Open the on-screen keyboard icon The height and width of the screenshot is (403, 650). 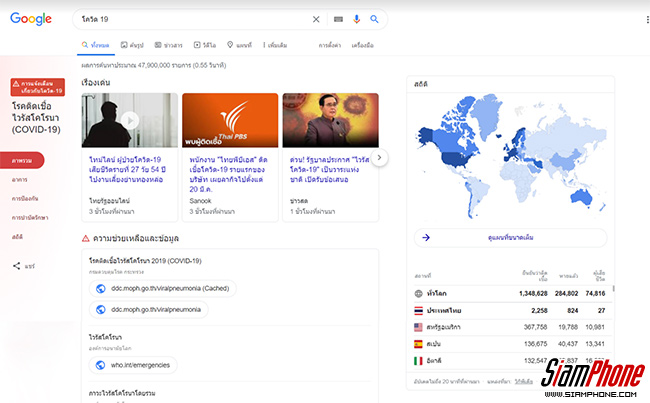coord(338,19)
